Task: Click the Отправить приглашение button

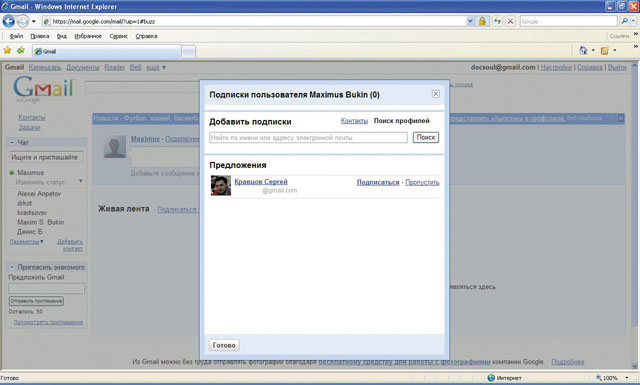Action: coord(36,301)
